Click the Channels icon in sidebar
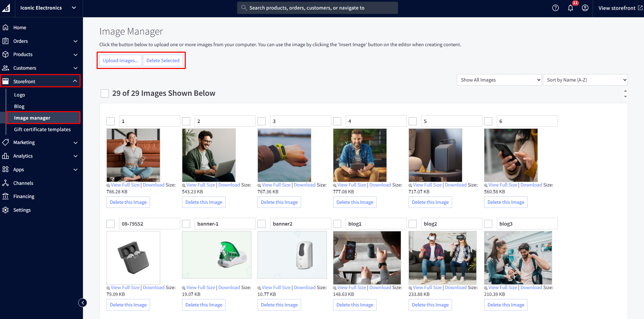Image resolution: width=644 pixels, height=319 pixels. tap(5, 183)
